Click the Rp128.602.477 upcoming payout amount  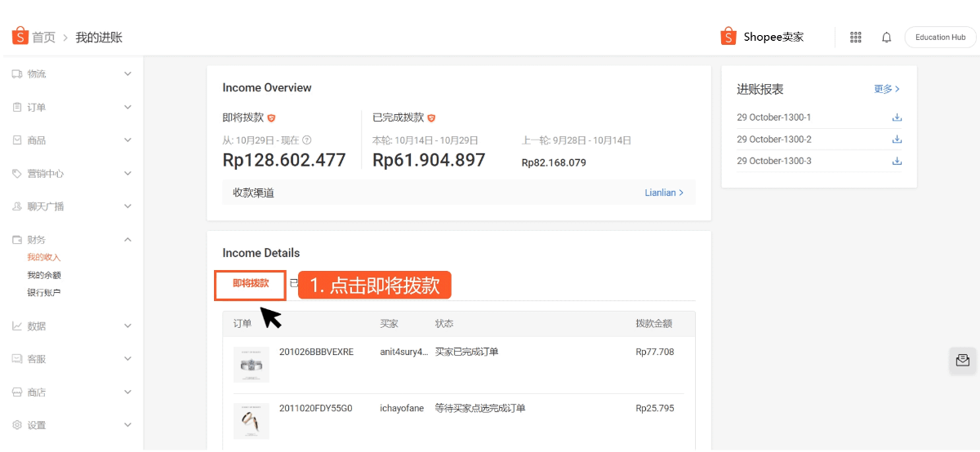pos(284,161)
